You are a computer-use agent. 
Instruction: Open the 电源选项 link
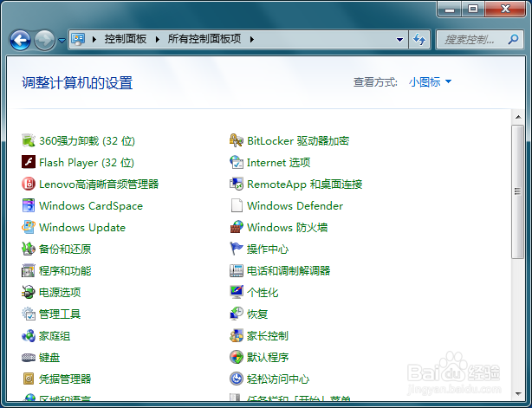60,292
